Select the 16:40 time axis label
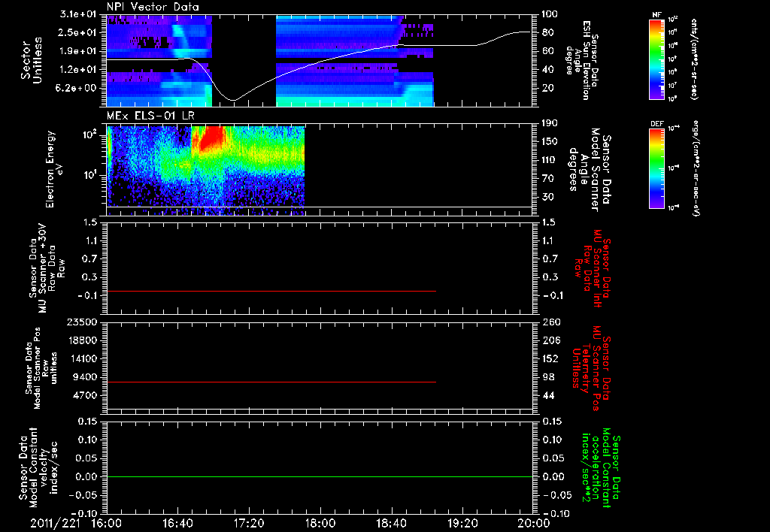 [x=177, y=523]
